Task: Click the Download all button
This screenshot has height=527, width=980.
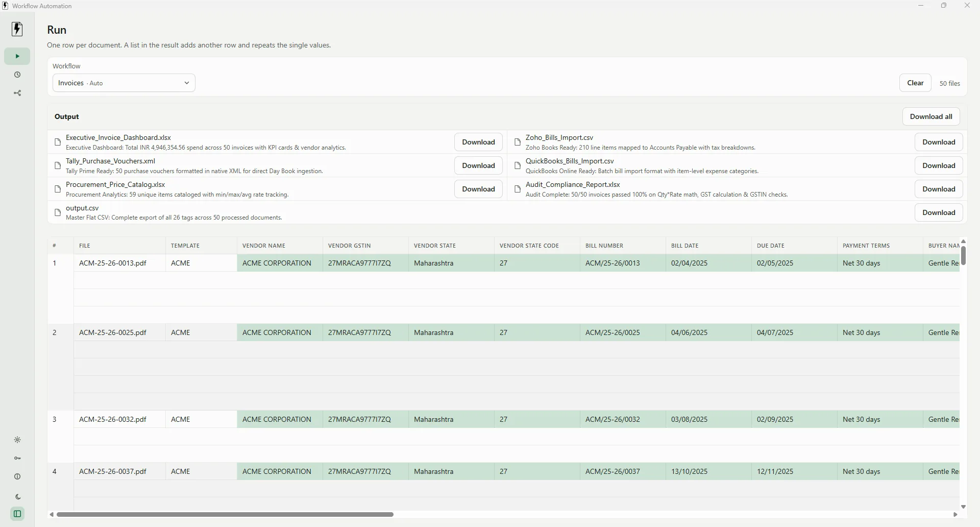Action: pyautogui.click(x=931, y=116)
